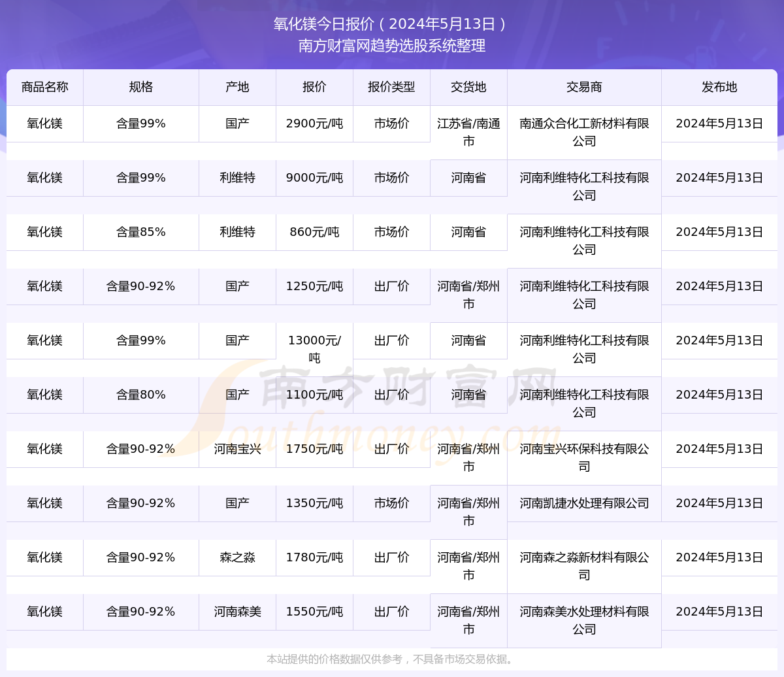Click the origin cell 河南宝兴
784x677 pixels.
(x=237, y=449)
